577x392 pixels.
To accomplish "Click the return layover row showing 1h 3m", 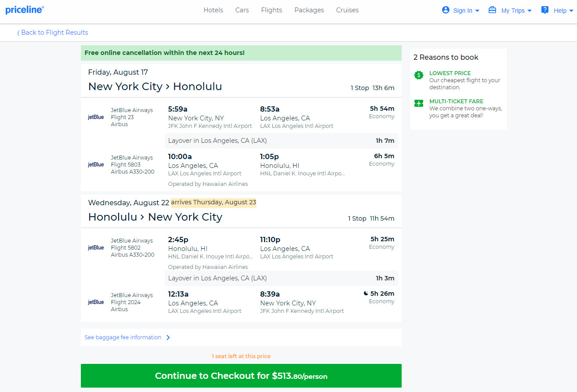I will [x=281, y=278].
